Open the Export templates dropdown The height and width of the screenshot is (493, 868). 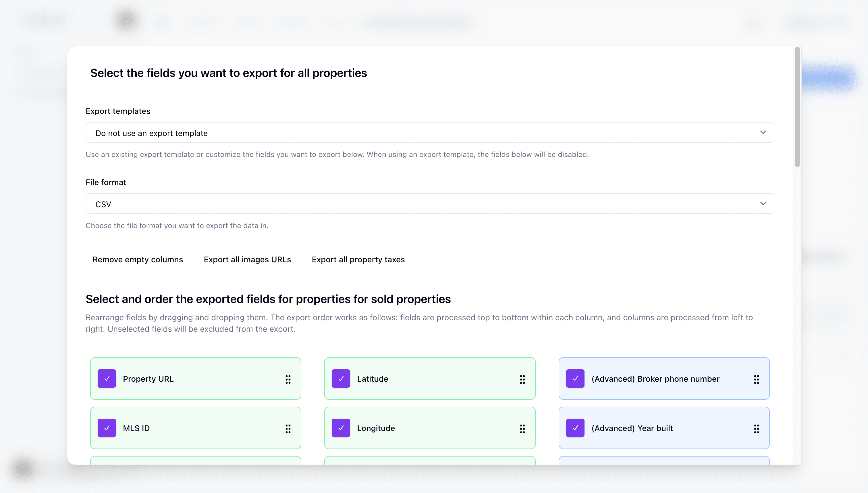click(x=430, y=132)
